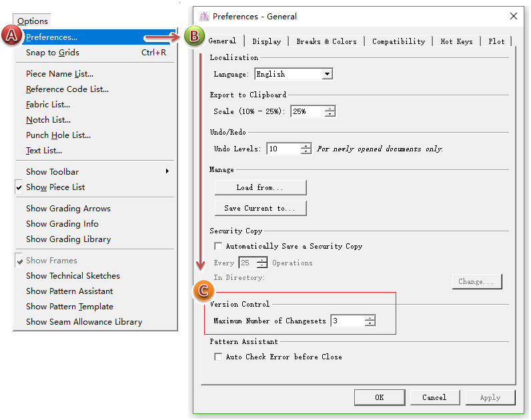Choose Snap to Grids menu entry

[x=53, y=53]
